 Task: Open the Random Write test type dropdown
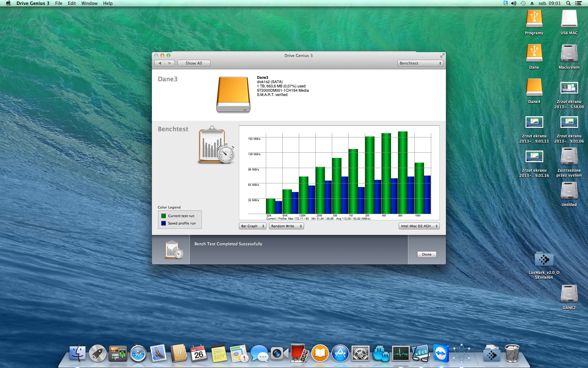point(286,226)
